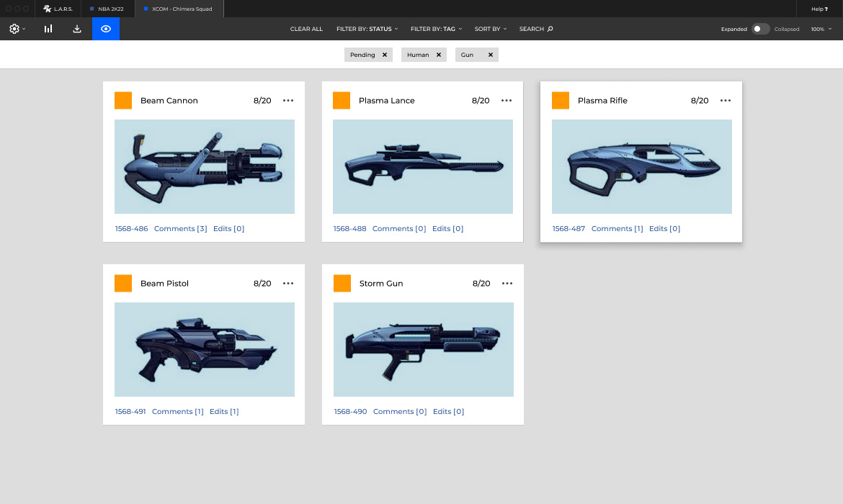Click Plasma Lance's orange status swatch
843x504 pixels.
pos(342,101)
